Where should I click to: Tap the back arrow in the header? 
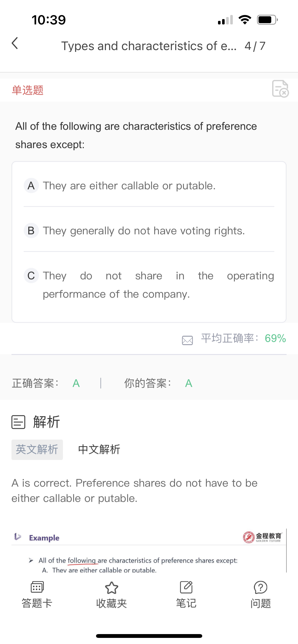tap(15, 43)
